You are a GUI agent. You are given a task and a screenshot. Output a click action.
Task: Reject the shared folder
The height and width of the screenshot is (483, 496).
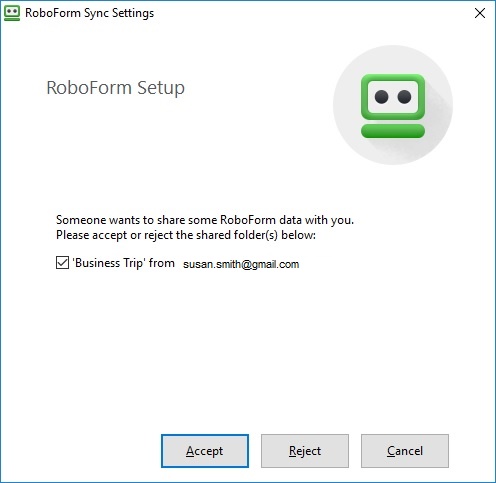(305, 451)
